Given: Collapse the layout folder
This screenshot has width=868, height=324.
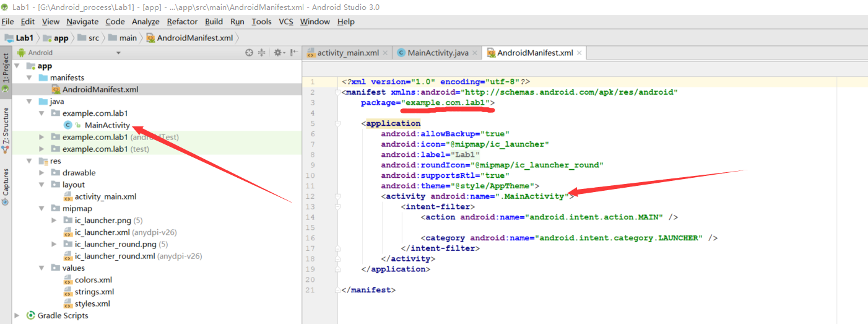Looking at the screenshot, I should pyautogui.click(x=41, y=185).
